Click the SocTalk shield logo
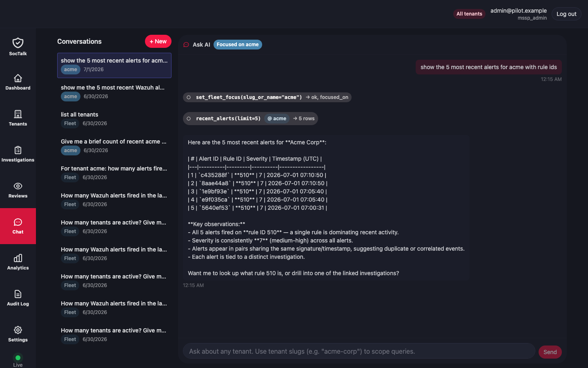 point(18,43)
